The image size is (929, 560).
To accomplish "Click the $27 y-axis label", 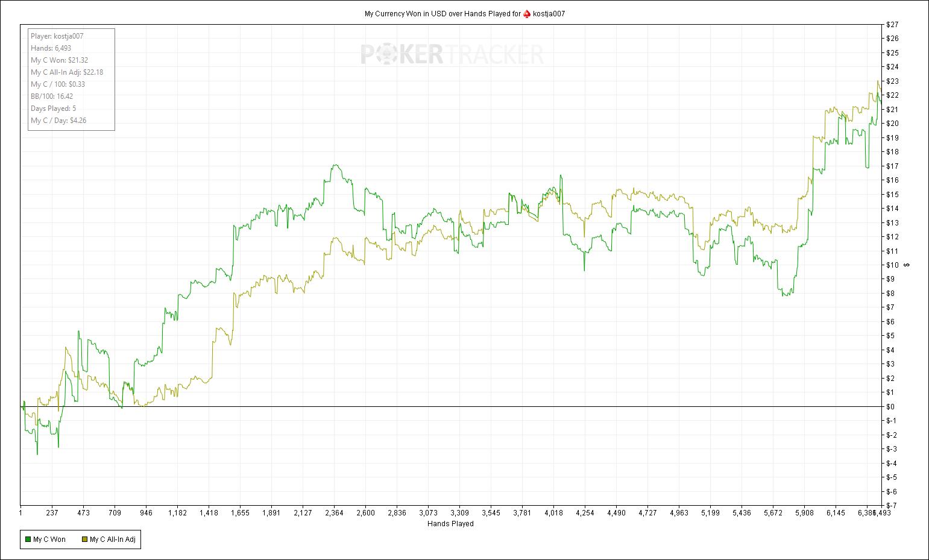I will point(892,25).
